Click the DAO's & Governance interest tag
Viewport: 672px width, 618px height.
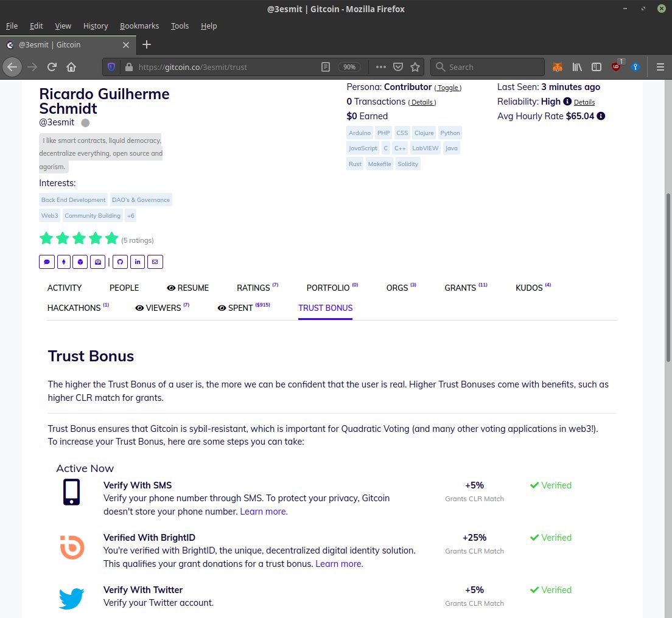click(141, 200)
